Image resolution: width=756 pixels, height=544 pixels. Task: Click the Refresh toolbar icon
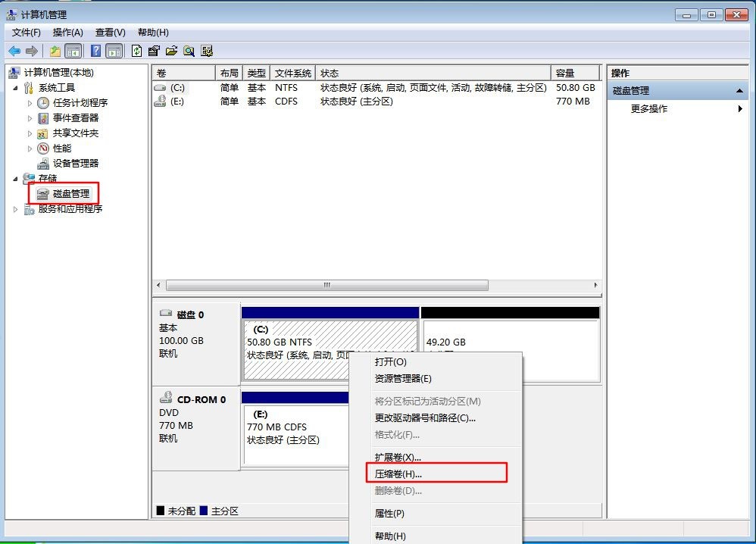[x=137, y=51]
